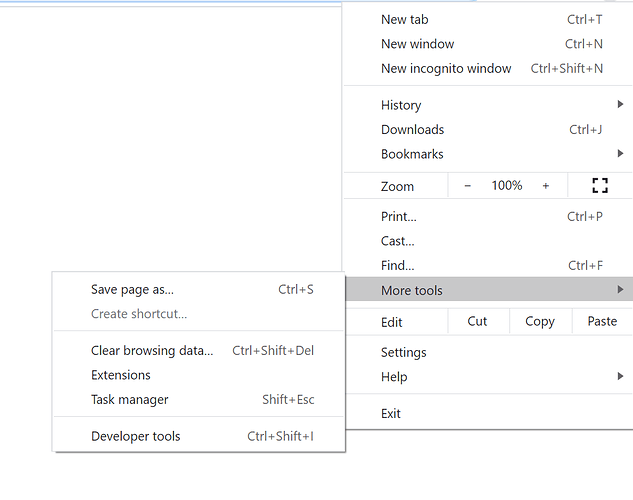Click the Paste button

[602, 321]
